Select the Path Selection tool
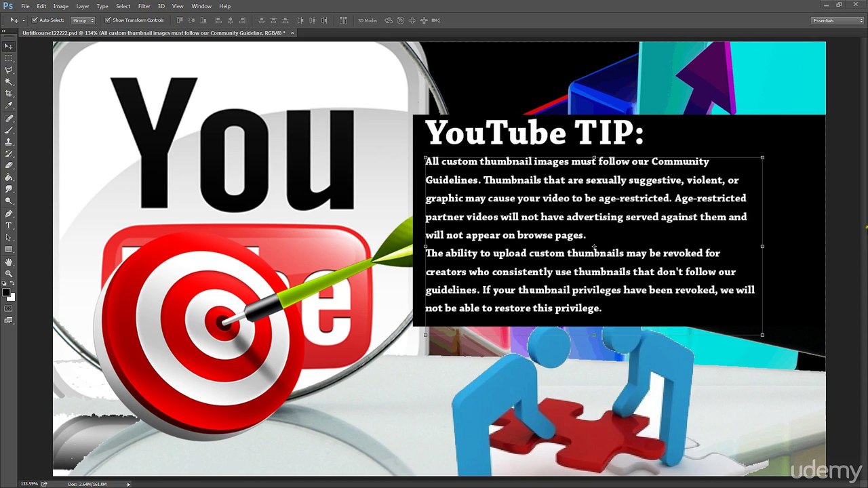 tap(9, 238)
